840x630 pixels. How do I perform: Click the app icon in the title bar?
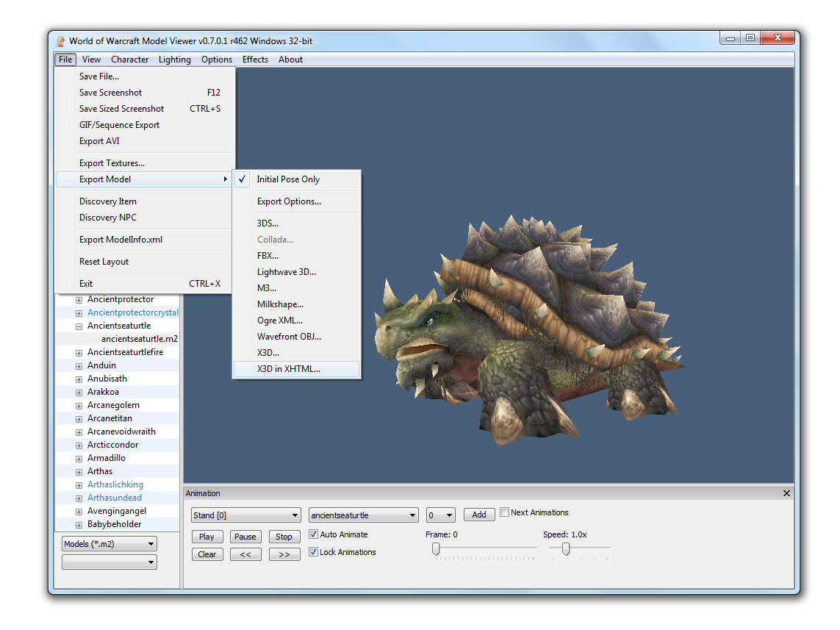point(60,41)
